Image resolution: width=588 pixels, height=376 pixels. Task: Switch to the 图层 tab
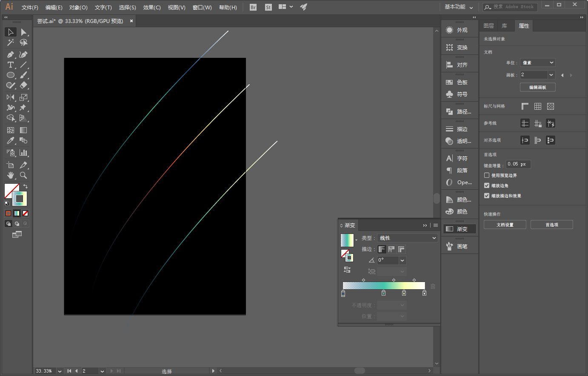(488, 26)
